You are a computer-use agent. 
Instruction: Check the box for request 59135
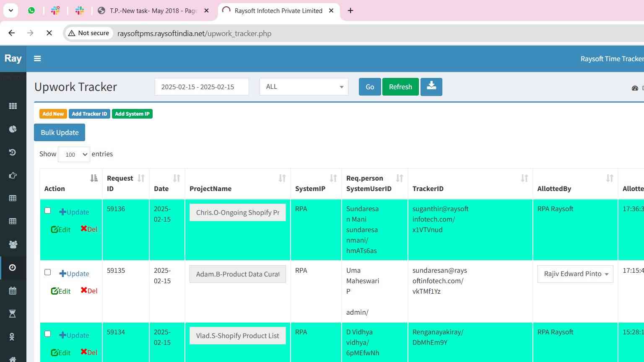point(48,272)
